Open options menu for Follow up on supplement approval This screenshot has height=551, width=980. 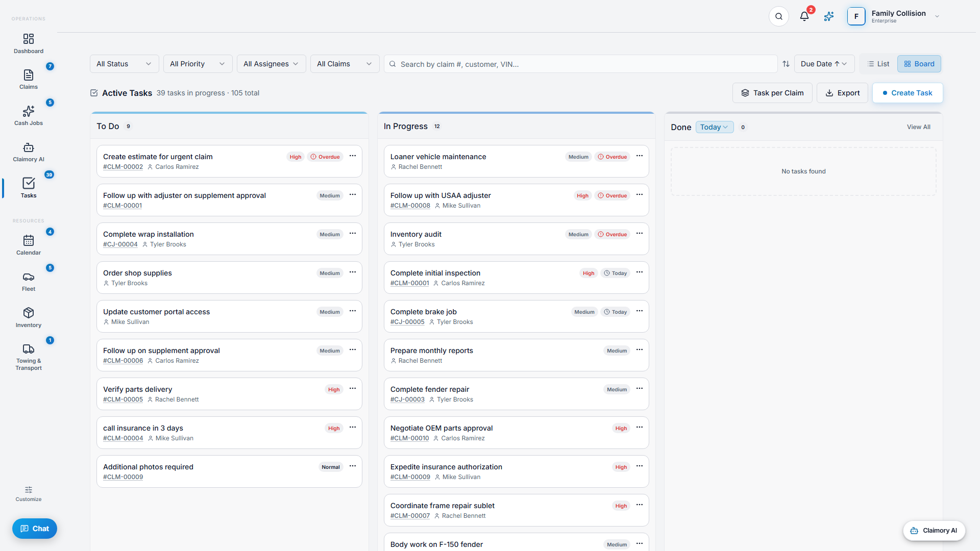coord(353,350)
